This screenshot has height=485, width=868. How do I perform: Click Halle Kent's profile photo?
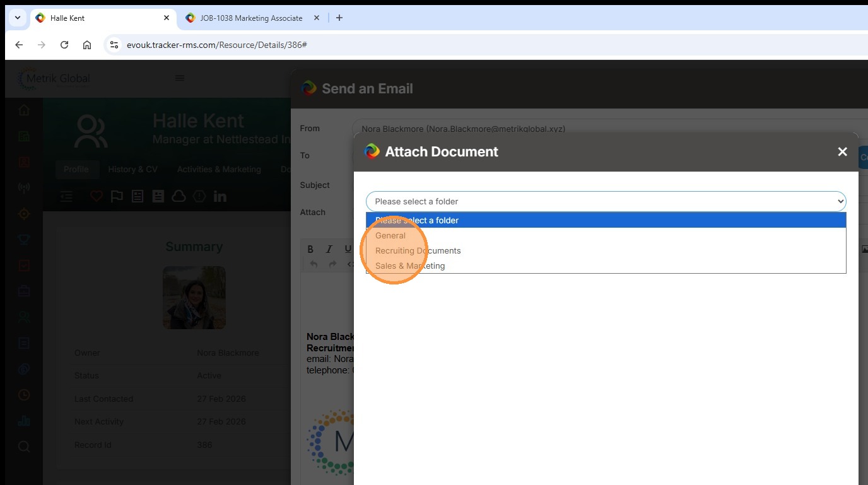click(x=194, y=298)
